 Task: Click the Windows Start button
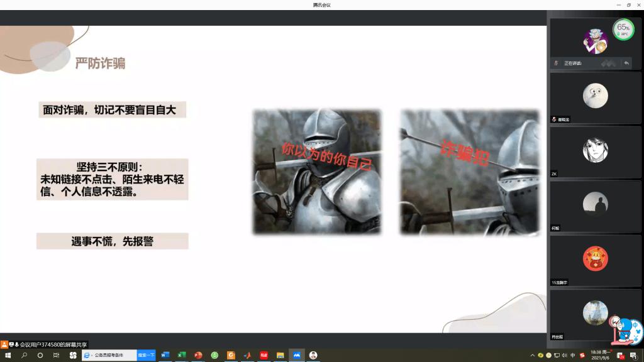pos(8,355)
